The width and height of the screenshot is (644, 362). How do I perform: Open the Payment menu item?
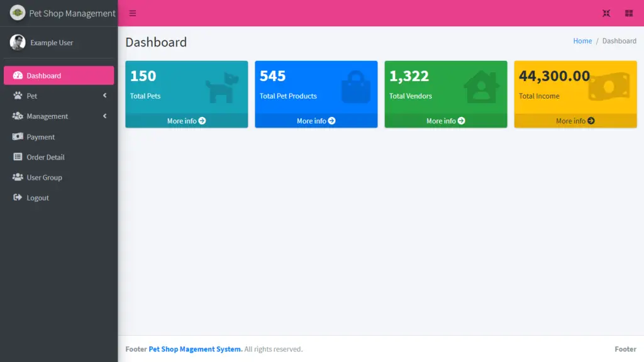coord(41,137)
